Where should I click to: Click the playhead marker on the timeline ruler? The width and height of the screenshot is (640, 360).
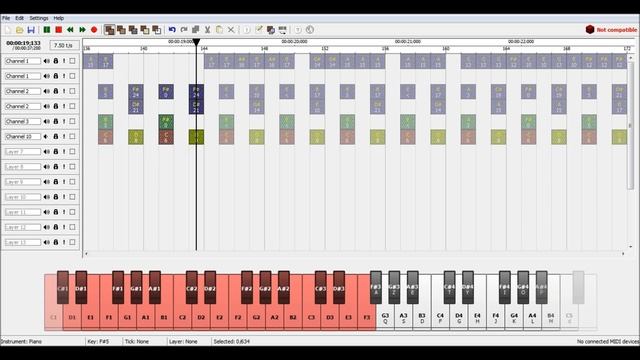click(196, 42)
